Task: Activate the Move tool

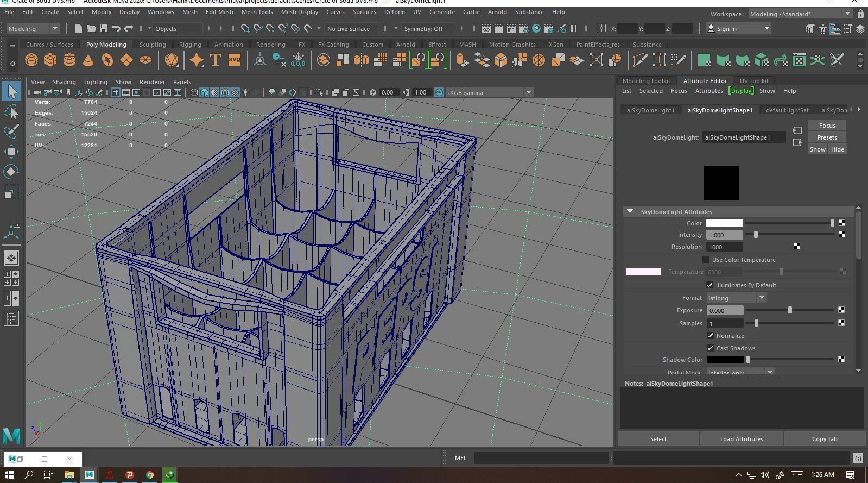Action: [11, 152]
